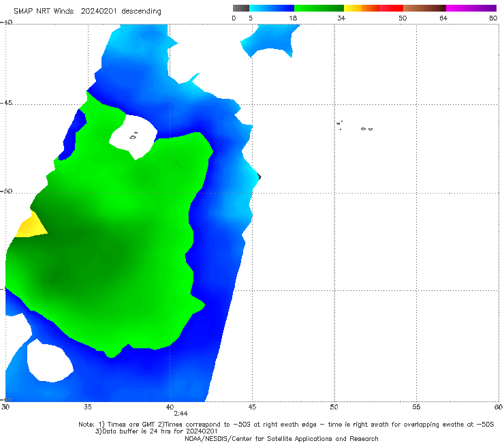This screenshot has width=504, height=443.
Task: Click the longitude axis label '40'
Action: [170, 407]
